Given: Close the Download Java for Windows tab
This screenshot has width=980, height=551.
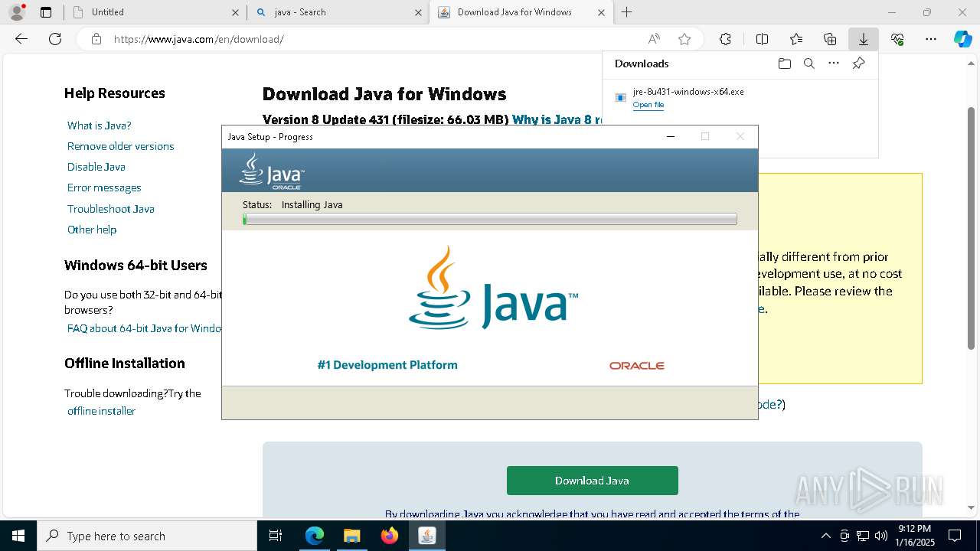Looking at the screenshot, I should (601, 12).
